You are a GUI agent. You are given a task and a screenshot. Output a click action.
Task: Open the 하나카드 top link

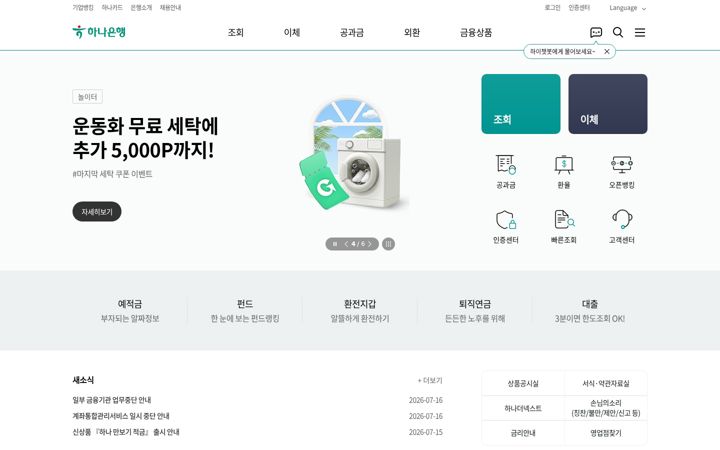click(x=112, y=8)
